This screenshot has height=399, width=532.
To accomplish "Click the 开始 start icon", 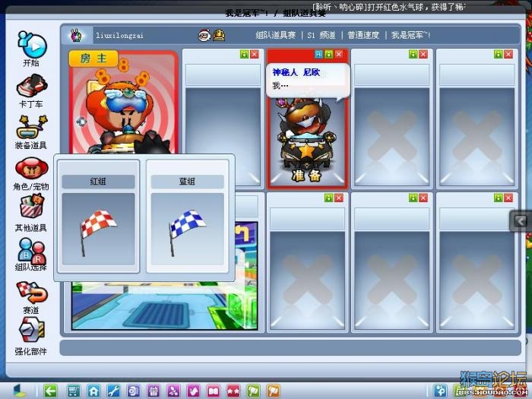I will click(x=32, y=48).
